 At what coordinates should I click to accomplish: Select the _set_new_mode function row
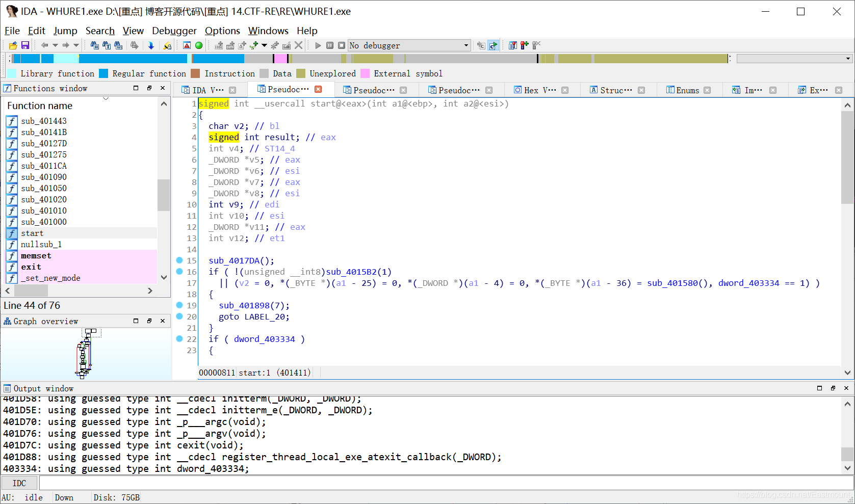(x=82, y=278)
